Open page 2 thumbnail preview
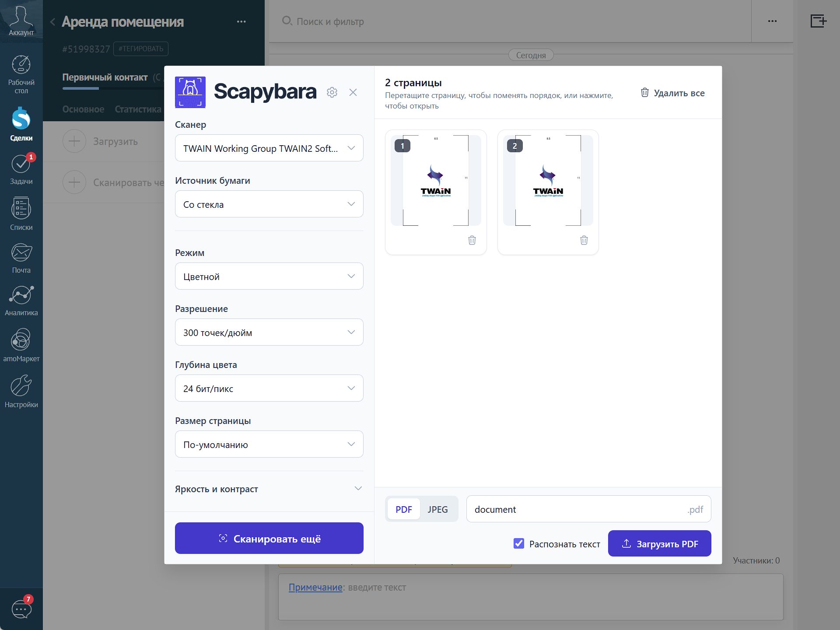 [x=548, y=180]
